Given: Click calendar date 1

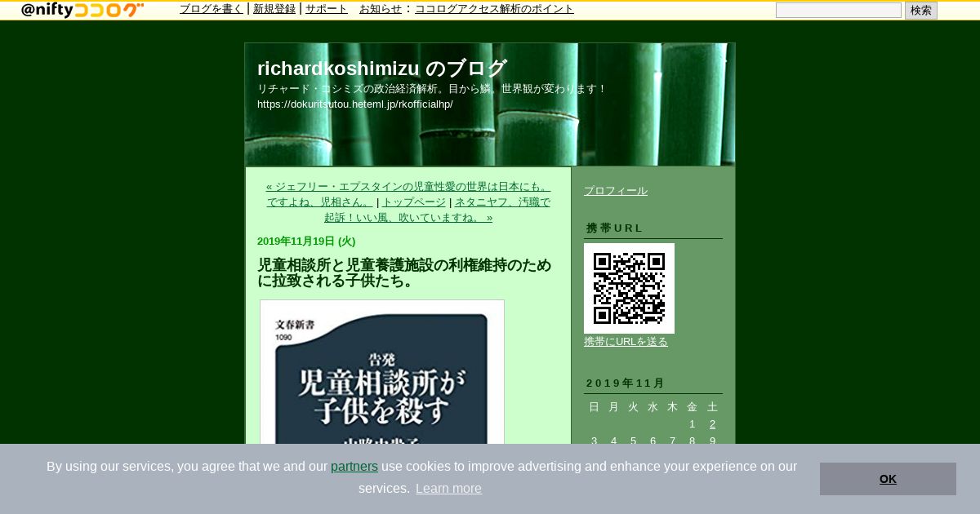Looking at the screenshot, I should click(692, 424).
